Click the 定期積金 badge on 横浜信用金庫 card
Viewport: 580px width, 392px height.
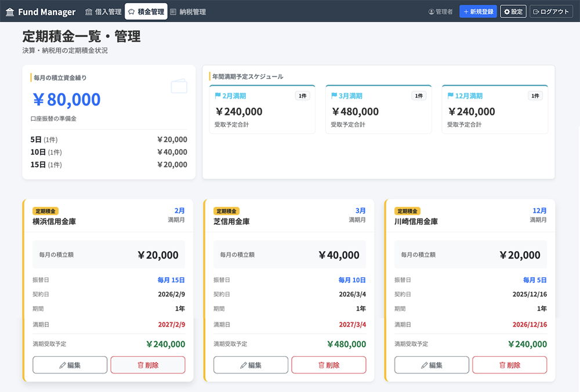click(46, 211)
